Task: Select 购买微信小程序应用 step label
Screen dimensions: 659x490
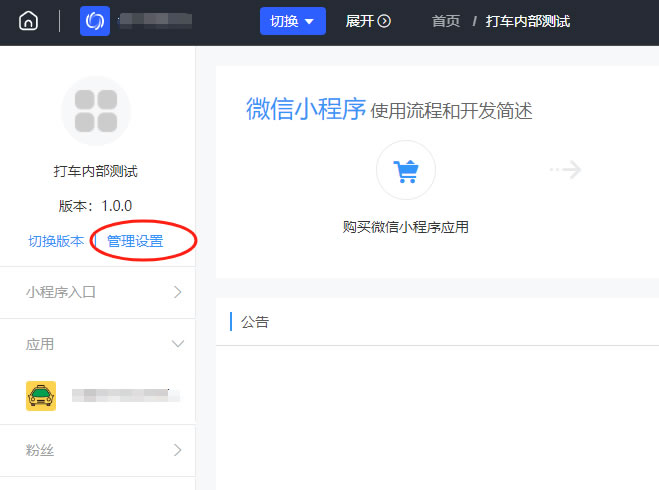Action: [406, 227]
